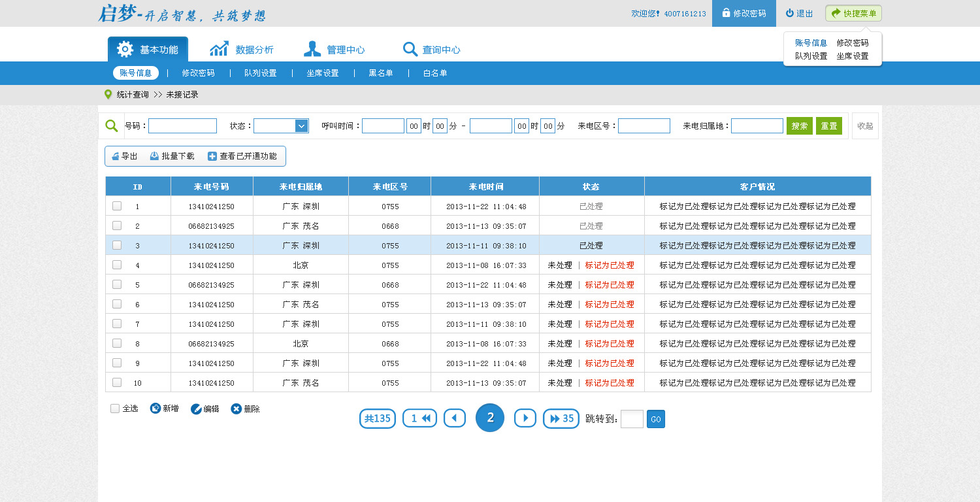The width and height of the screenshot is (980, 502).
Task: Click the plus icon of 查看已开通功能
Action: tap(212, 156)
